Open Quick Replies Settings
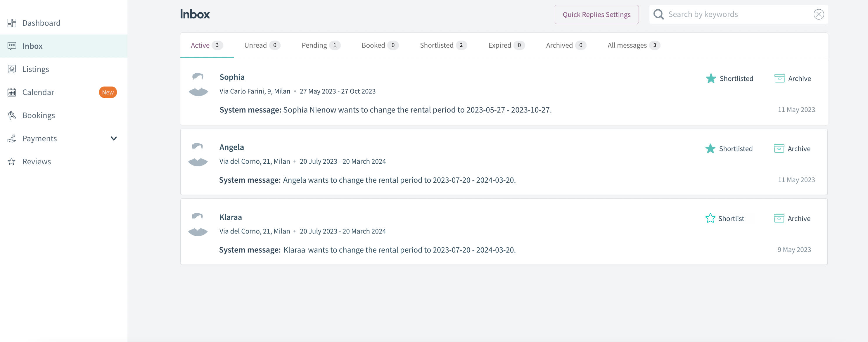Viewport: 868px width, 342px height. [x=596, y=15]
